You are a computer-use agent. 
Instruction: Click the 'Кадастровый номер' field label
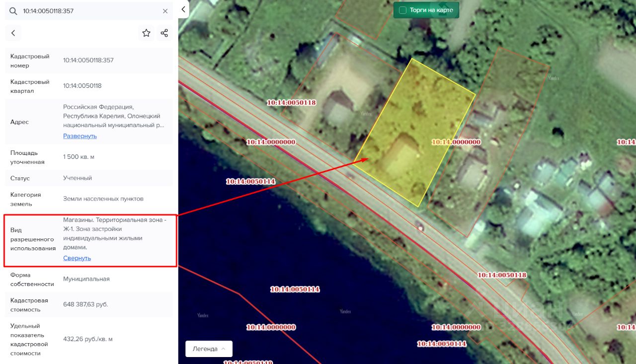30,61
